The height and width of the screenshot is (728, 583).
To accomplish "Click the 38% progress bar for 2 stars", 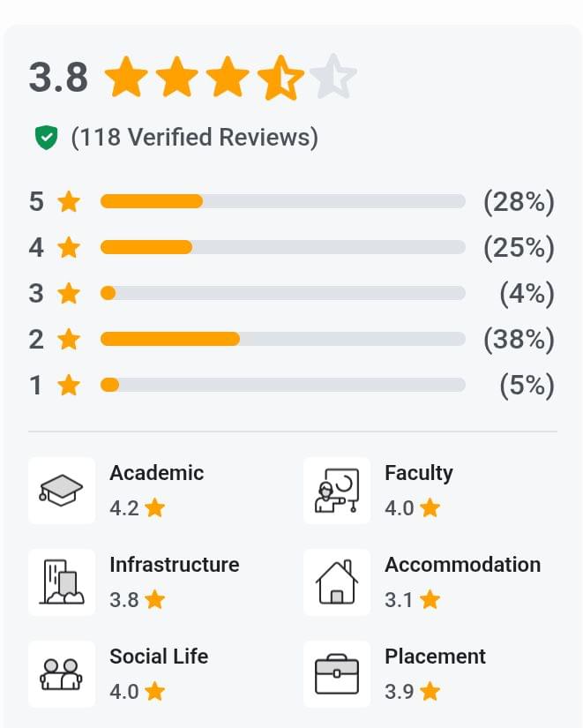I will tap(283, 339).
